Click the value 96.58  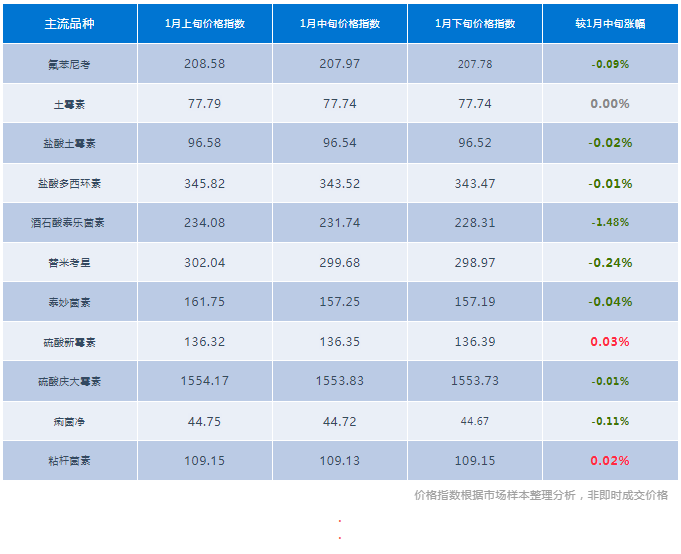click(x=205, y=143)
